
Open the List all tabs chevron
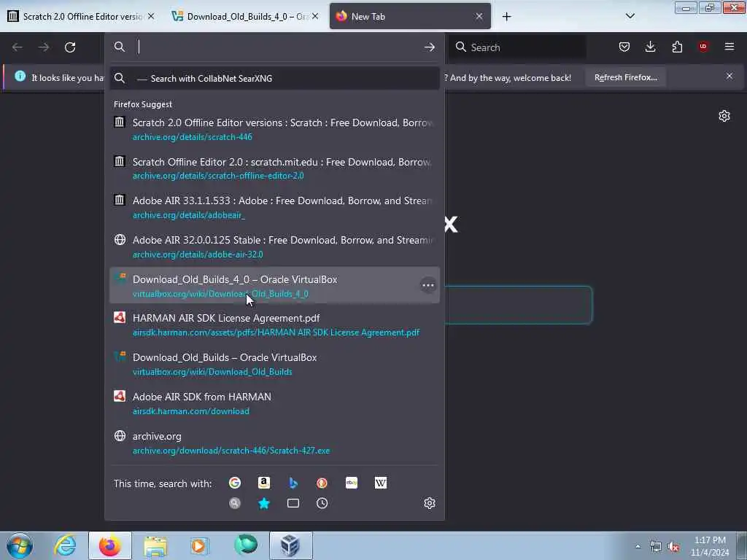pos(630,16)
